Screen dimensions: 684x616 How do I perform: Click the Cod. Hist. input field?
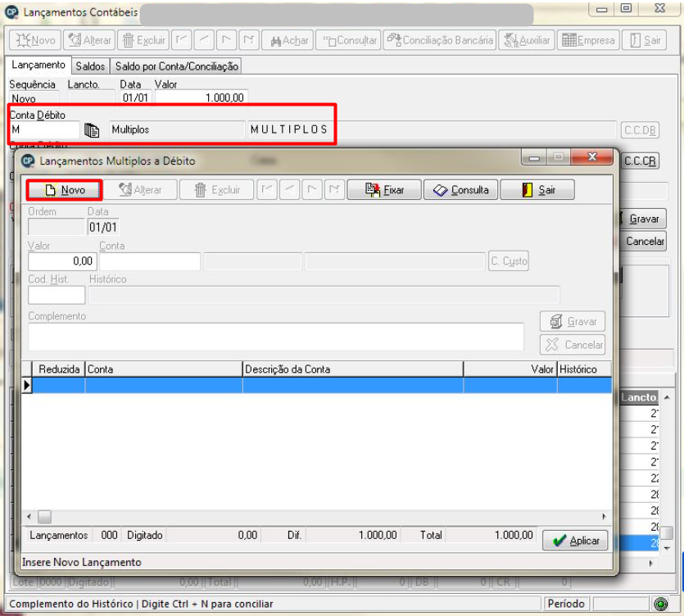pyautogui.click(x=57, y=295)
